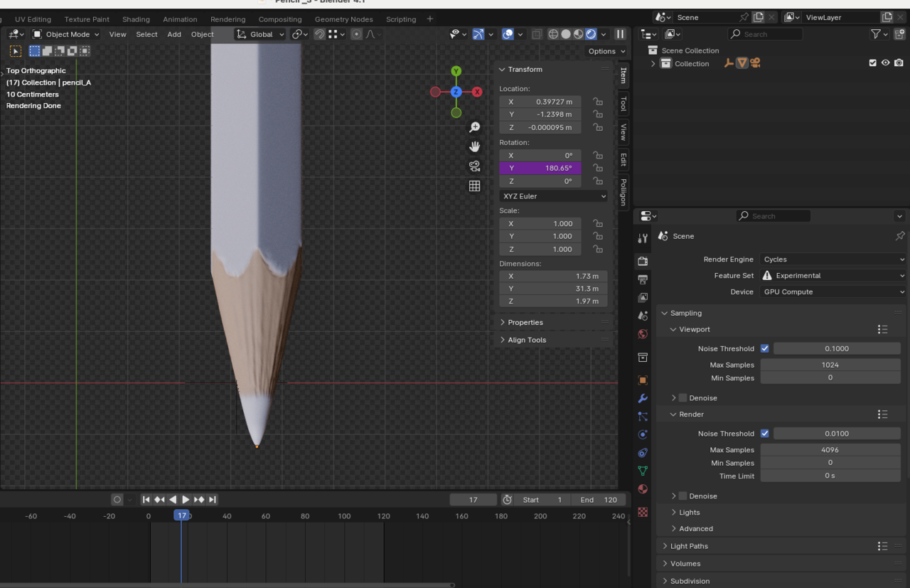This screenshot has width=910, height=588.
Task: Open the Object menu in viewport header
Action: (202, 34)
